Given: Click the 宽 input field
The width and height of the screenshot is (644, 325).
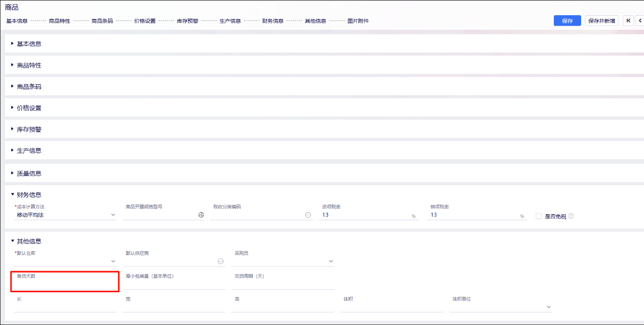Looking at the screenshot, I should pos(174,307).
